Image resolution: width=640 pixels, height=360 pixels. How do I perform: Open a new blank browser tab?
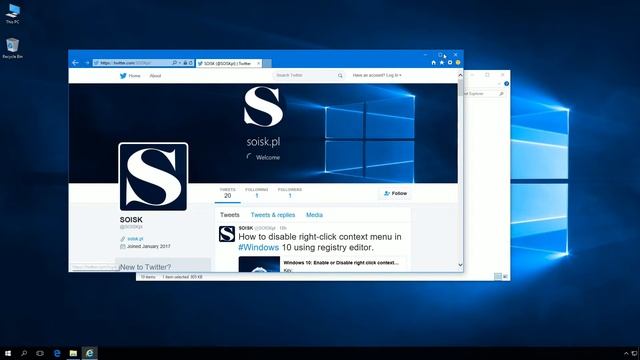coord(267,63)
